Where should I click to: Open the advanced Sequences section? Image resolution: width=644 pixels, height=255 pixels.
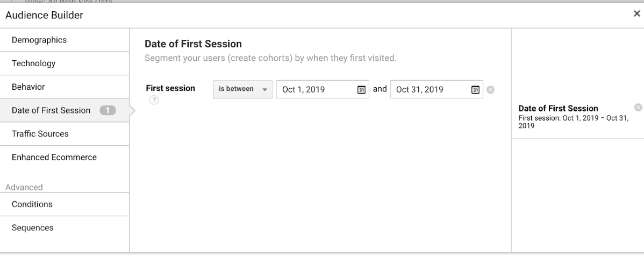tap(65, 228)
